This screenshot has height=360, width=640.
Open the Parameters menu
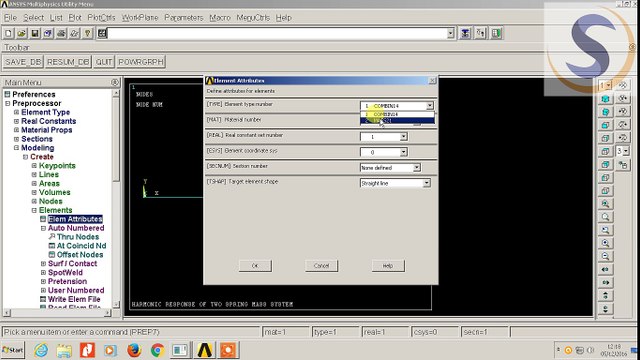pos(184,18)
